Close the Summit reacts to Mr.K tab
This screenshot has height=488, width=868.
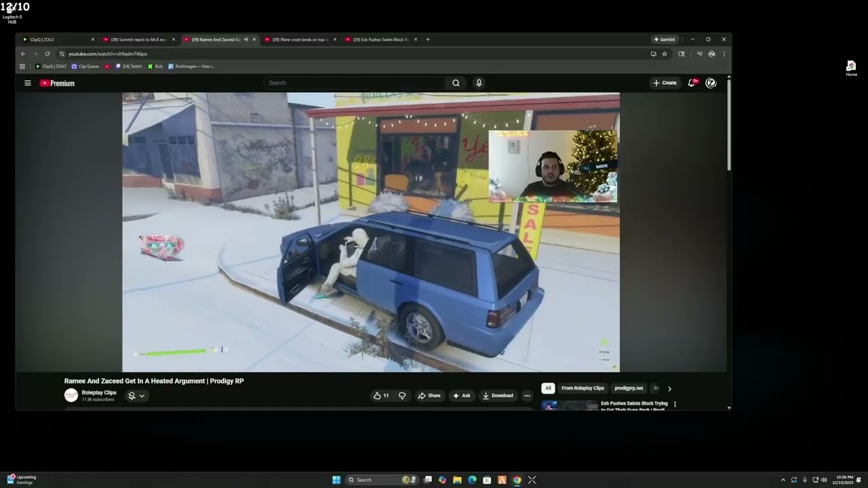pyautogui.click(x=174, y=39)
